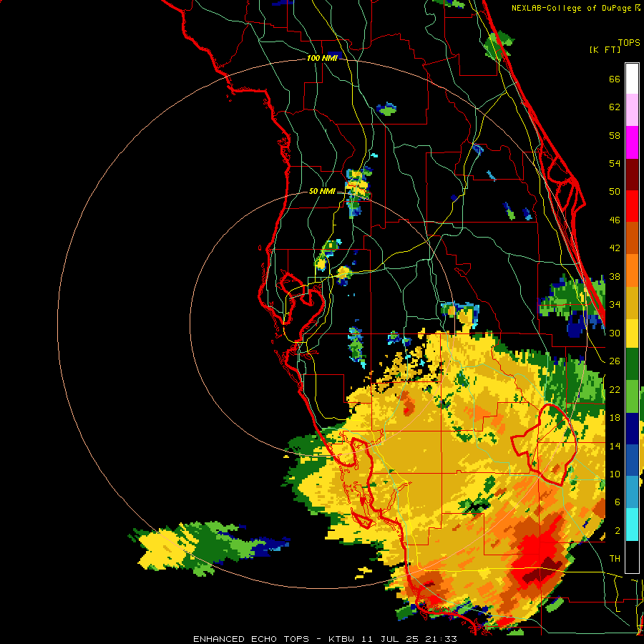This screenshot has width=644, height=644.
Task: Select the light green legend swatch
Action: [632, 396]
